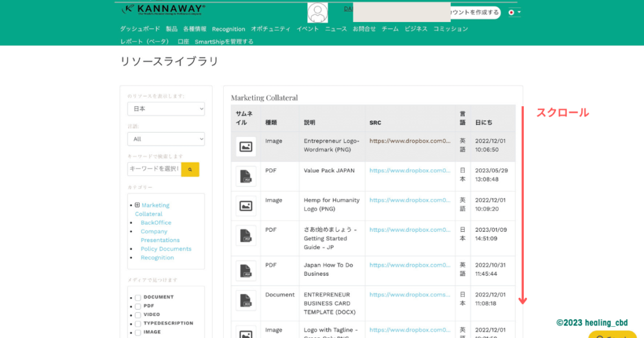644x338 pixels.
Task: Open the Policy Documents category link
Action: pos(166,249)
